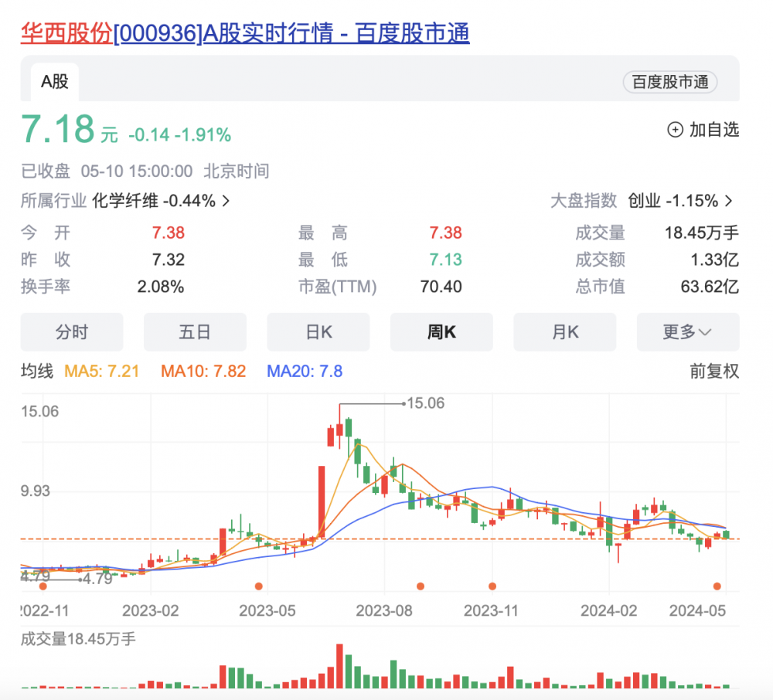This screenshot has width=773, height=700.
Task: Switch to the 分时 chart tab
Action: [72, 332]
